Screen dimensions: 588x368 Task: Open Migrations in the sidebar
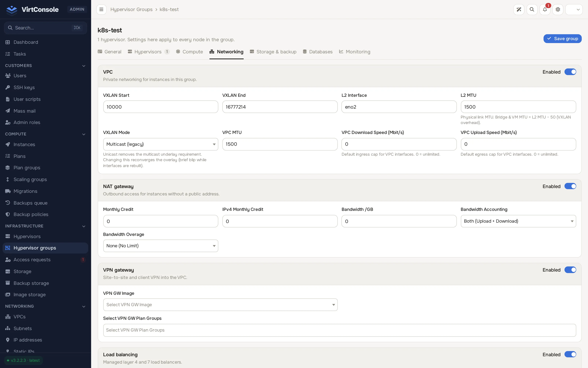tap(45, 191)
